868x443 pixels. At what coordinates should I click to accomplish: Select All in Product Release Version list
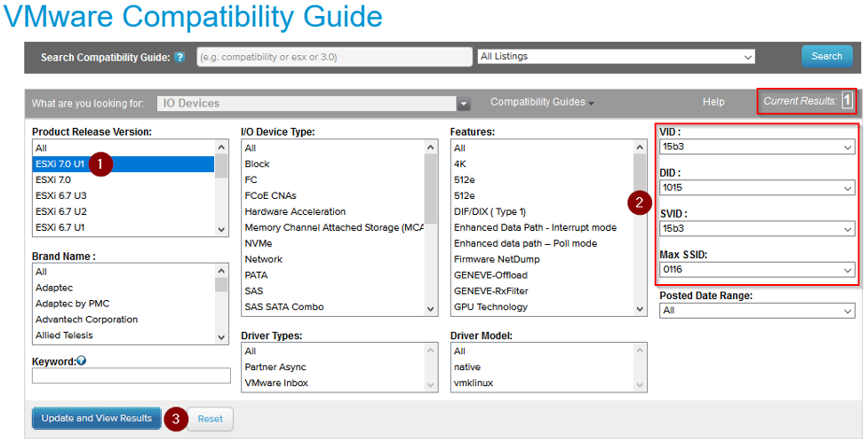click(x=123, y=148)
